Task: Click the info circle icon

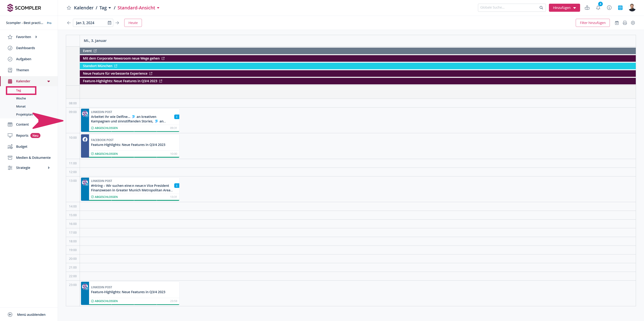Action: [609, 8]
